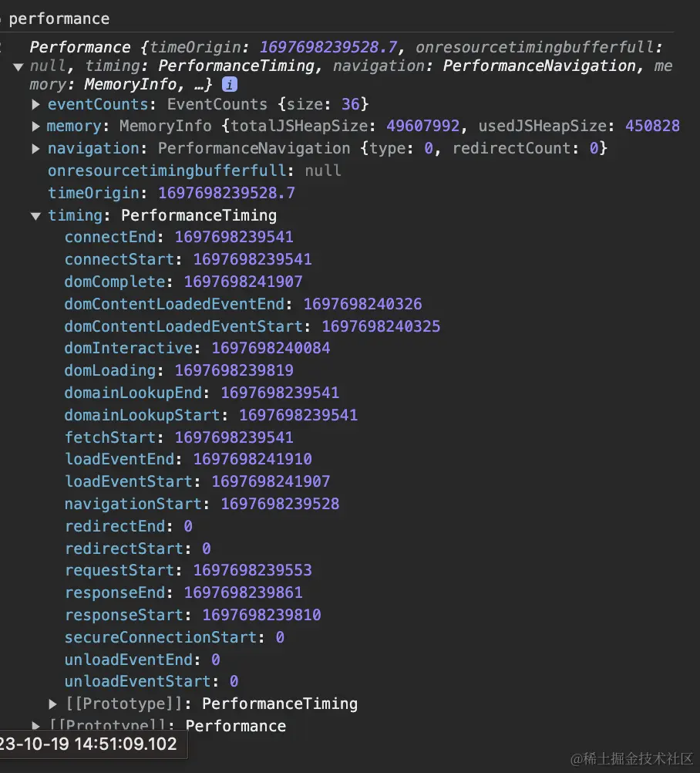Image resolution: width=700 pixels, height=773 pixels.
Task: Select the unloadEventStart property row
Action: pyautogui.click(x=152, y=681)
